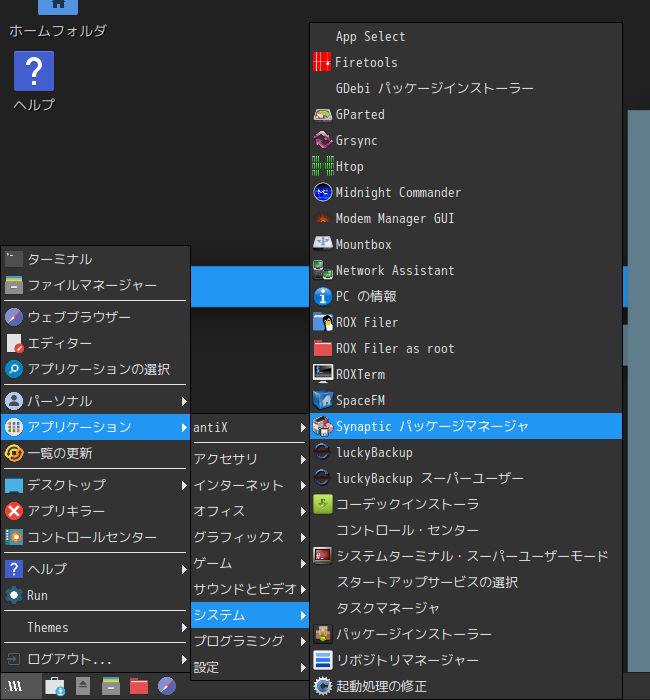Expand the グラフィックス submenu
This screenshot has height=700, width=650.
250,537
